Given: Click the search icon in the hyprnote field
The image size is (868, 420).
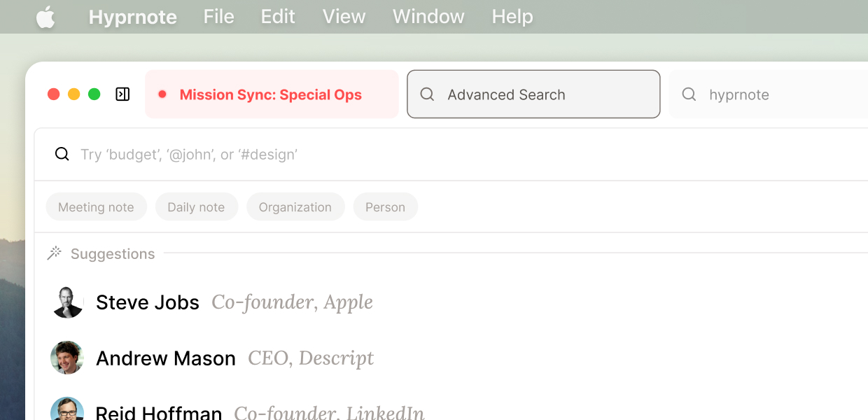Looking at the screenshot, I should pyautogui.click(x=689, y=94).
